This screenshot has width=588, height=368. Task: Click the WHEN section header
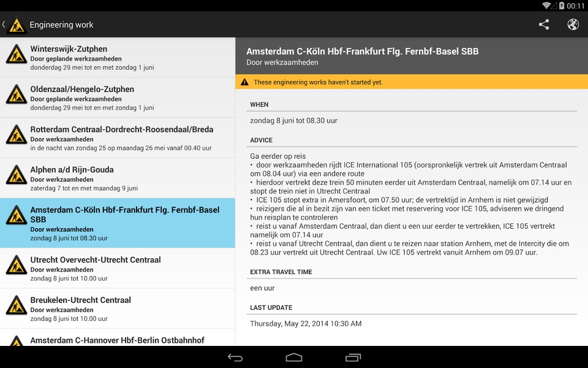tap(259, 104)
